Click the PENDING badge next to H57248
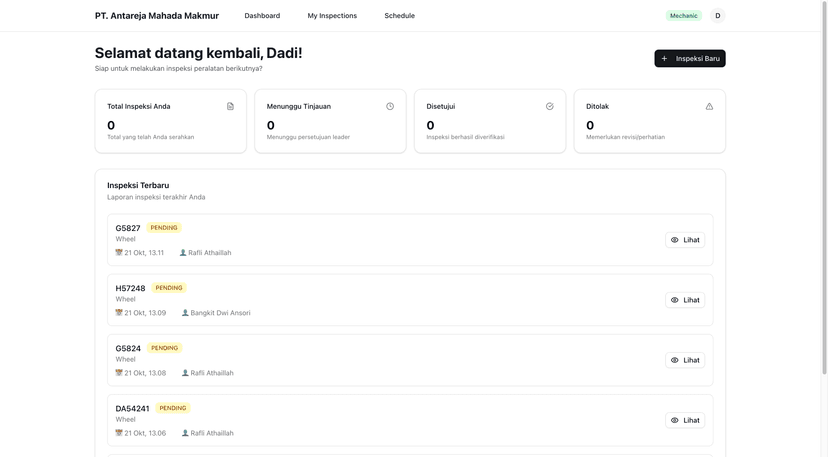Image resolution: width=828 pixels, height=457 pixels. click(169, 288)
